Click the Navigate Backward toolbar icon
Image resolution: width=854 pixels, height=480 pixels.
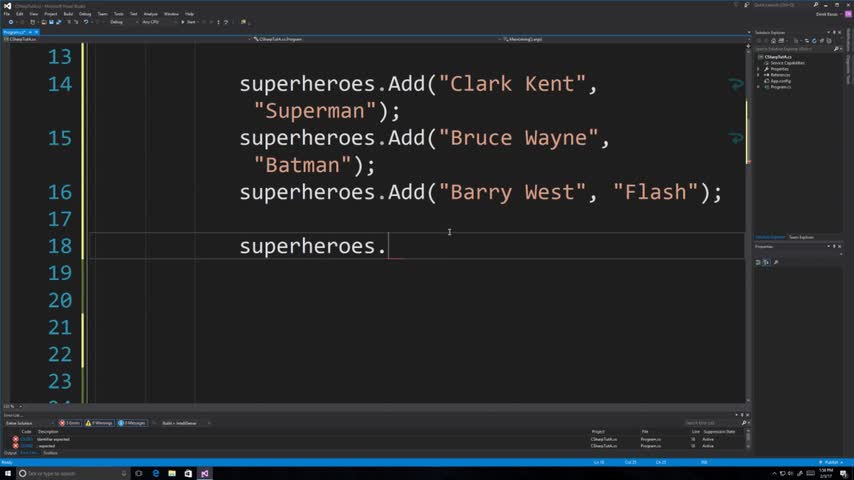click(10, 22)
